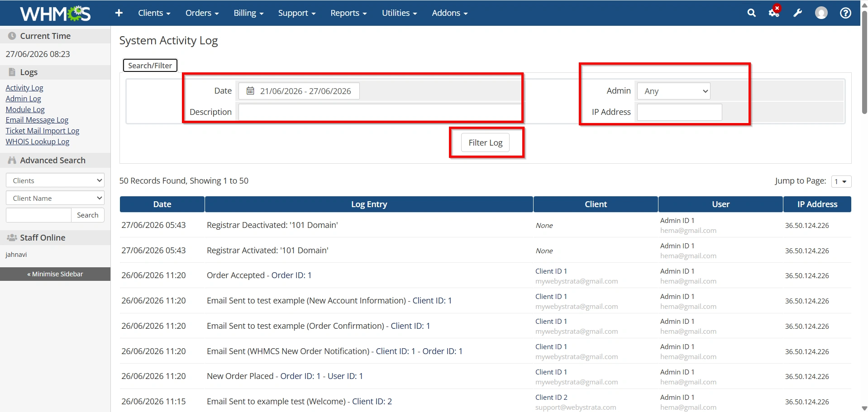
Task: Click Minimise Sidebar button
Action: coord(55,274)
